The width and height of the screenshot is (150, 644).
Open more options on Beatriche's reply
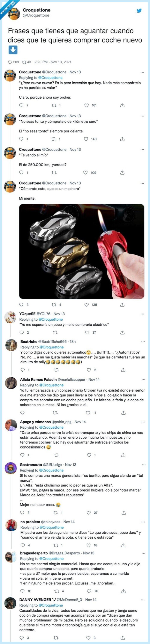(x=143, y=342)
